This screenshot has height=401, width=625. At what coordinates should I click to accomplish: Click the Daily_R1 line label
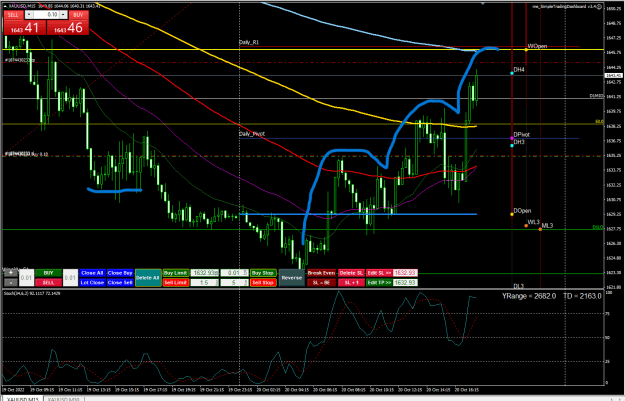point(249,42)
